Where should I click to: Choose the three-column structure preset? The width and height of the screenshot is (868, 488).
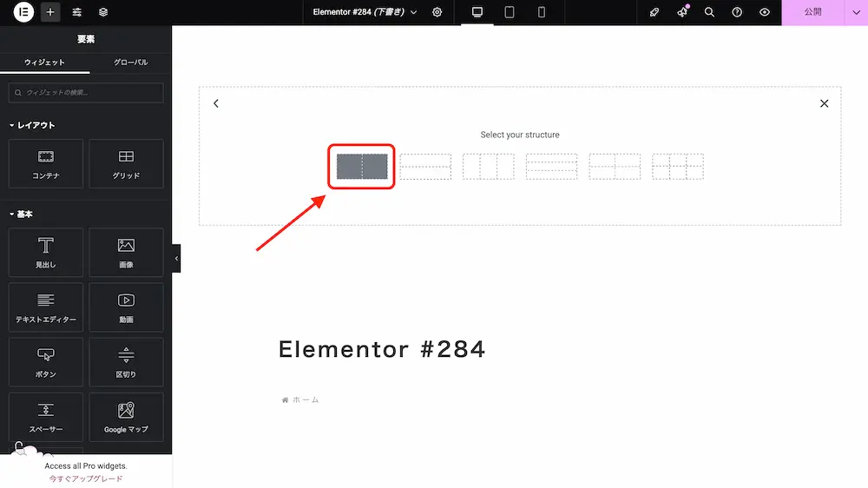click(x=488, y=167)
